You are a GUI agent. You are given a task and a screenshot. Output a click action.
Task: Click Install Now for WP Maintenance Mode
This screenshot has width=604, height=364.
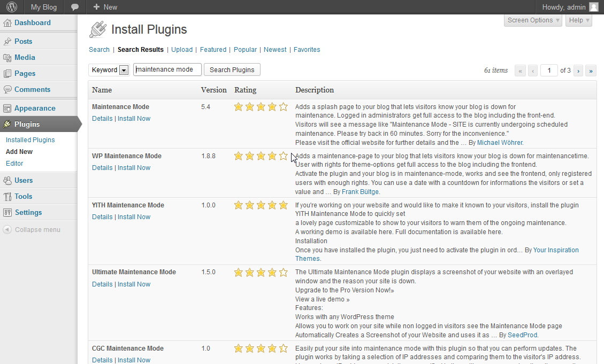pos(134,168)
